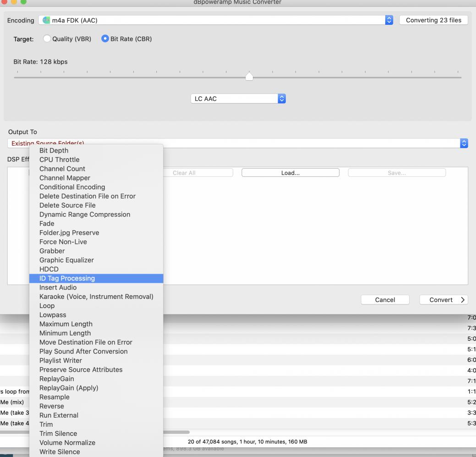The height and width of the screenshot is (457, 476).
Task: Select the Quality (VBR) radio button
Action: 47,39
